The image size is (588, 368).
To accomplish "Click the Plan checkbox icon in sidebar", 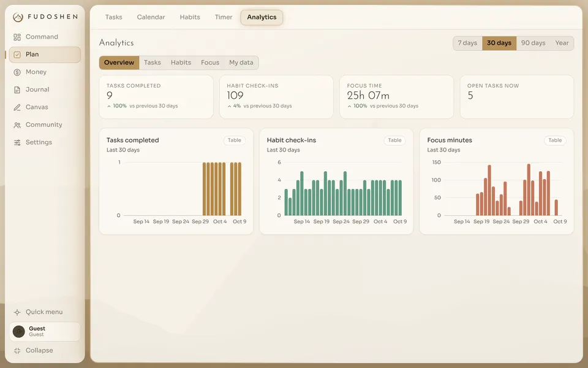I will point(17,55).
